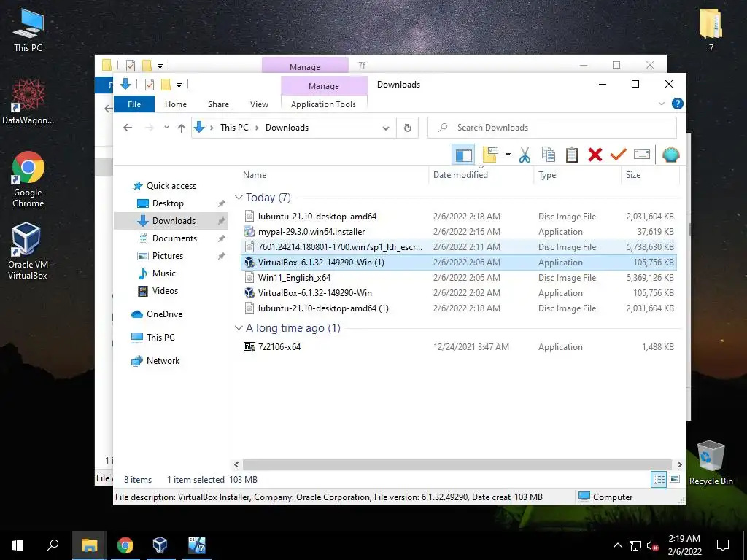The width and height of the screenshot is (747, 560).
Task: Show hidden system tray icons
Action: click(x=617, y=545)
